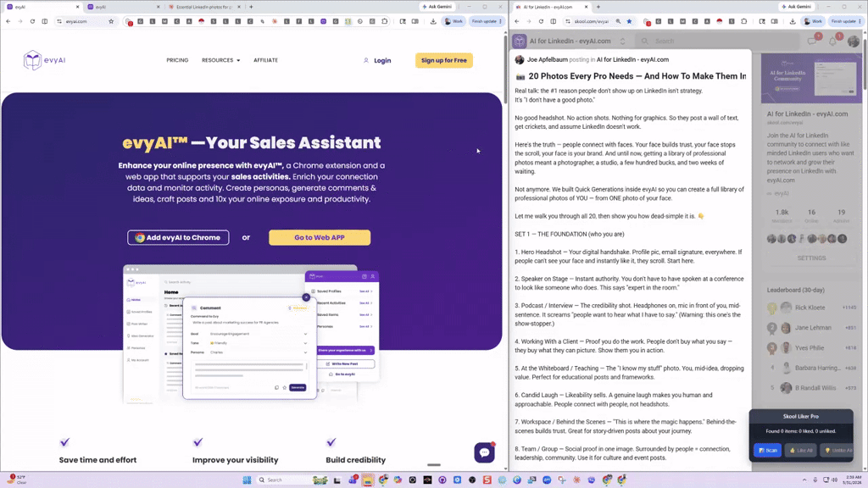Bookmark evyai.com with the star icon
This screenshot has height=488, width=868.
[x=111, y=21]
